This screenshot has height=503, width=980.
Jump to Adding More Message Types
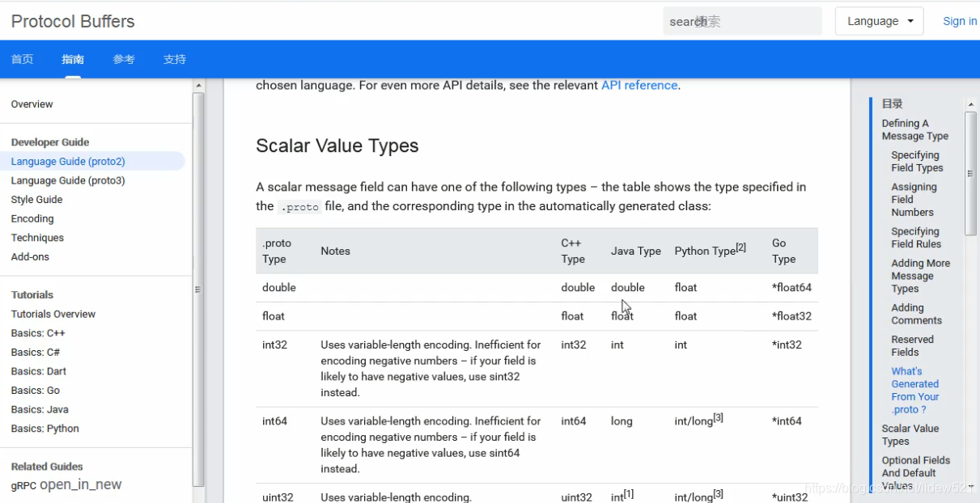[x=921, y=276]
